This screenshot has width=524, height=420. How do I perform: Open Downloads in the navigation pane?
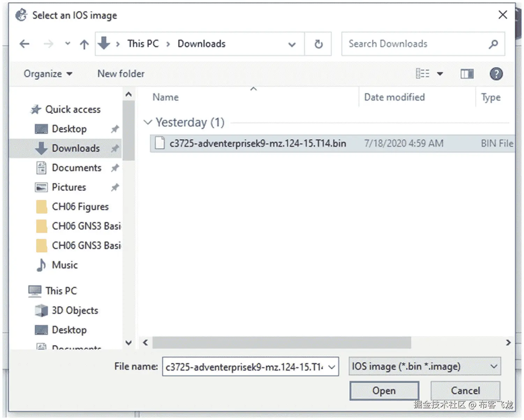(x=76, y=148)
